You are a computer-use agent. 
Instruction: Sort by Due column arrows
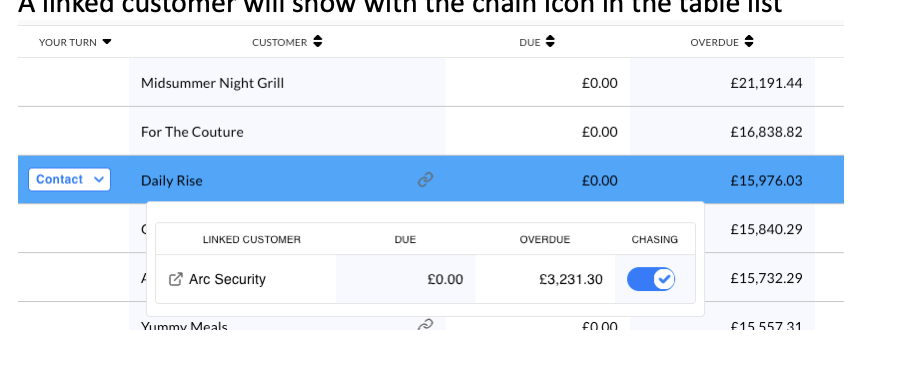(x=550, y=41)
